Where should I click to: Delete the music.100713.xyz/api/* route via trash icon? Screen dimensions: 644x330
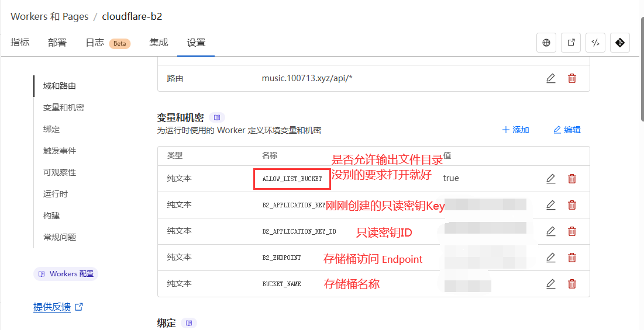(572, 78)
